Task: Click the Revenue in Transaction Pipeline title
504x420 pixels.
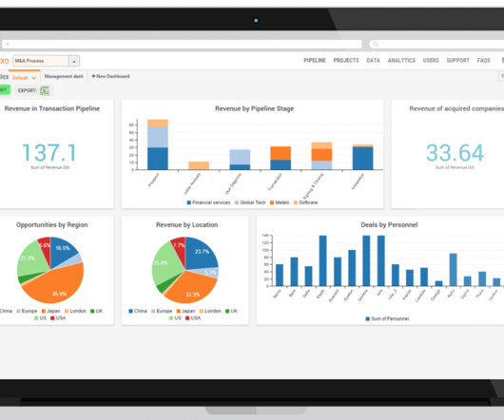Action: pyautogui.click(x=52, y=108)
